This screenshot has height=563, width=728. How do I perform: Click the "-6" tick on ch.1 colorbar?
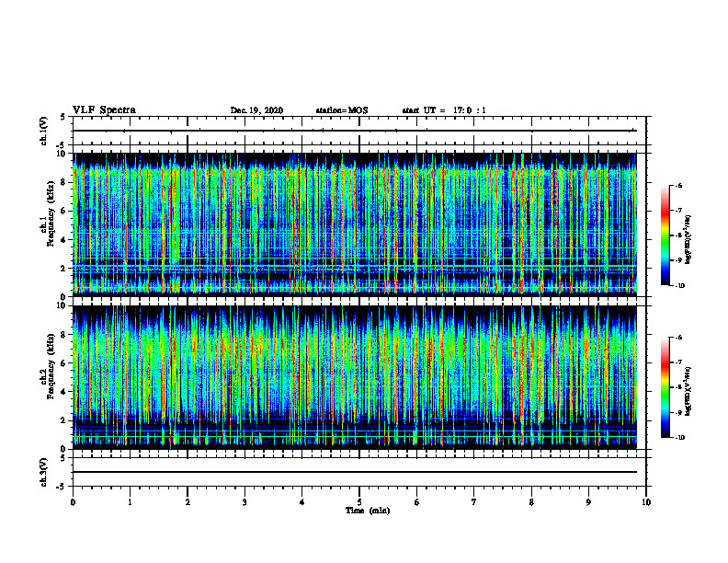tap(678, 186)
